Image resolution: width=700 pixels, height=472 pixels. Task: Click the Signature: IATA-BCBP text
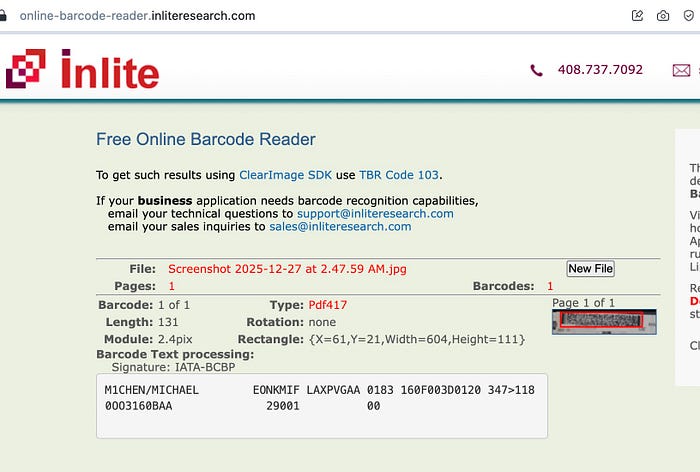click(173, 368)
